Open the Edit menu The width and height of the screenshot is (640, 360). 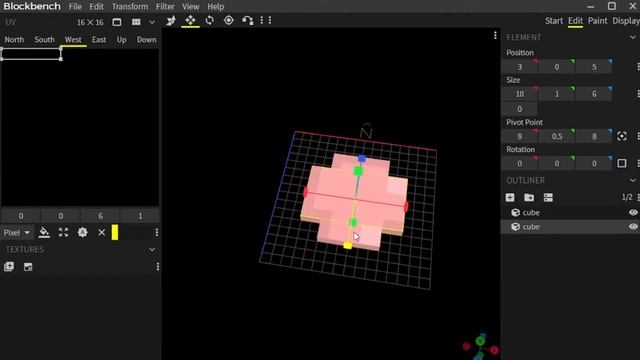pyautogui.click(x=96, y=7)
